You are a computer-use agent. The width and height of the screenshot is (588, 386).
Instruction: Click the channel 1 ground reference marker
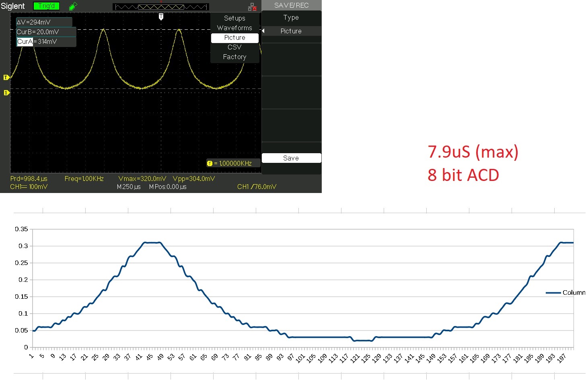click(x=6, y=92)
